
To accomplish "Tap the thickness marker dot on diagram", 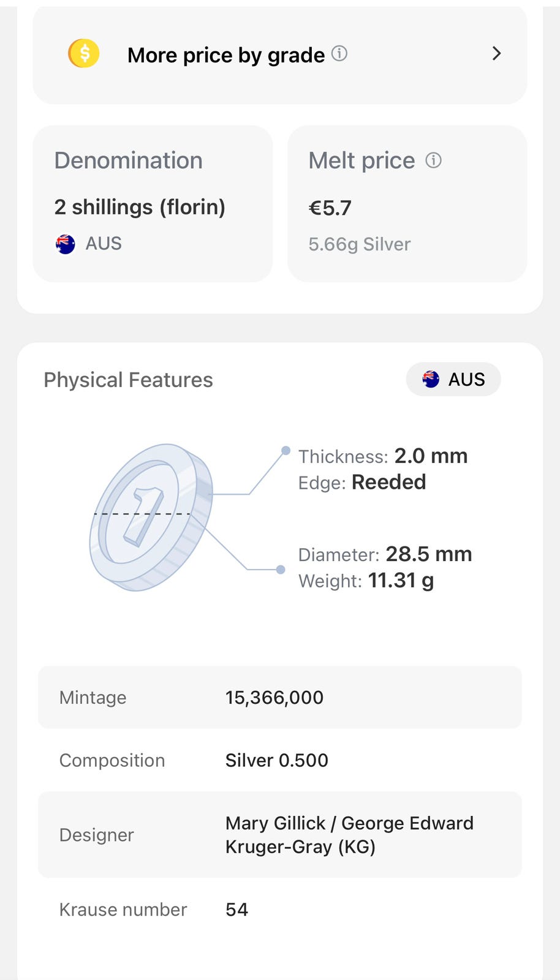I will [x=286, y=451].
